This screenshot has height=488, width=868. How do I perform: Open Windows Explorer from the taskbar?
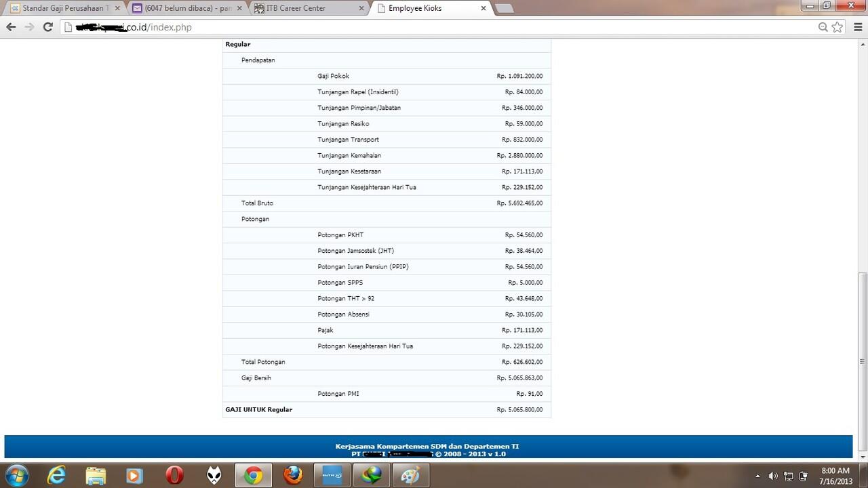coord(96,475)
